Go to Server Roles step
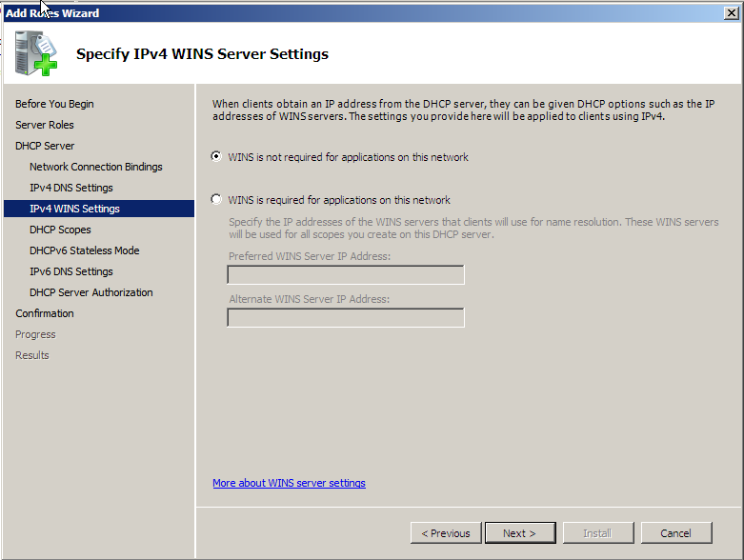Screen dimensions: 744x560 pos(45,125)
